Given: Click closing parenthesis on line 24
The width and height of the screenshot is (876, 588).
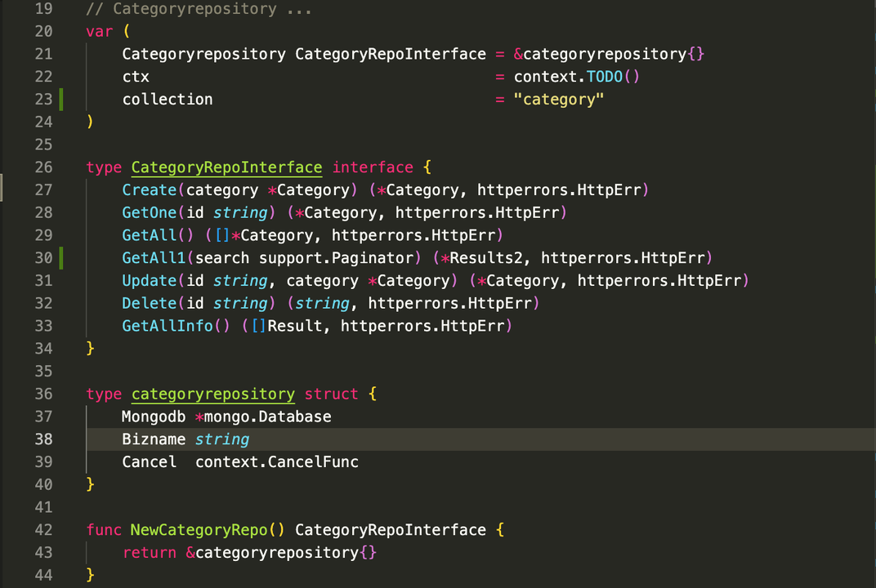Looking at the screenshot, I should point(91,122).
